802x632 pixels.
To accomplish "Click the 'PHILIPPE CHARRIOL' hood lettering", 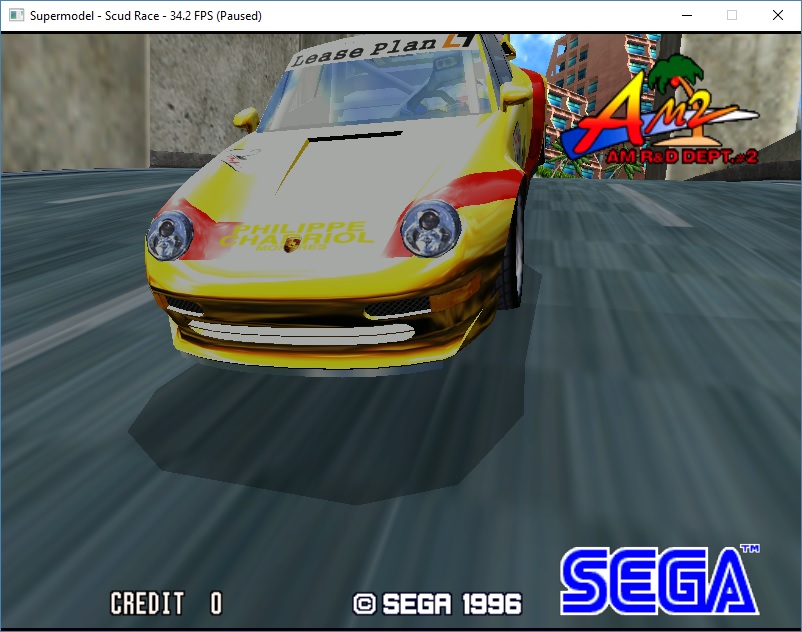I will pyautogui.click(x=297, y=234).
